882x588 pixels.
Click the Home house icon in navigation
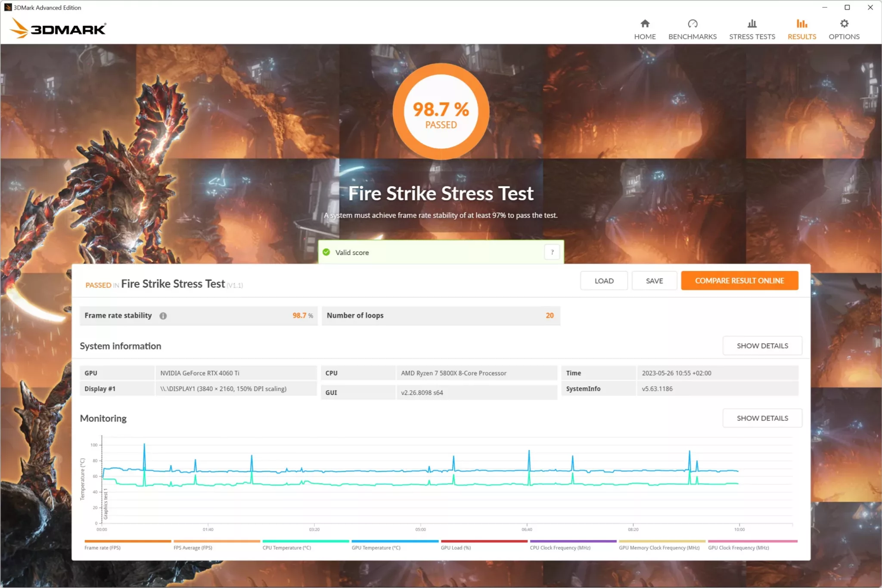click(644, 24)
